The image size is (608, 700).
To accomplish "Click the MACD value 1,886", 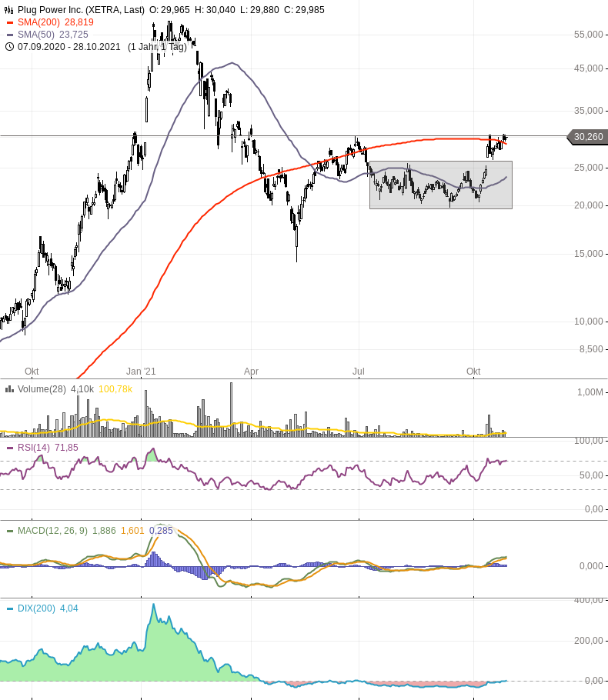I will pos(104,531).
